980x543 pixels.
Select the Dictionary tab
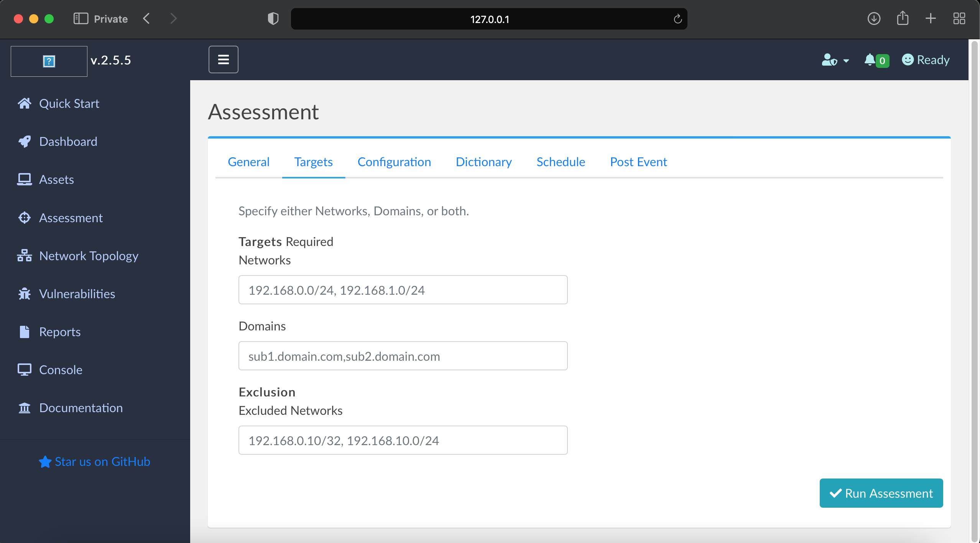[x=483, y=162]
